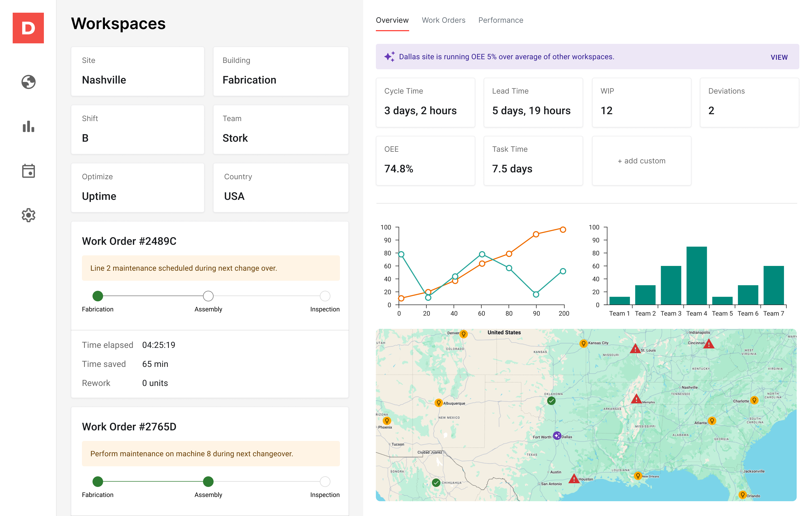Click the Orlando lightbulb marker
Image resolution: width=812 pixels, height=516 pixels.
click(742, 495)
